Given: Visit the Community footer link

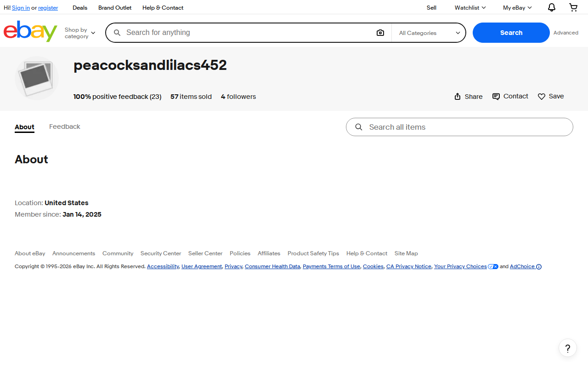Looking at the screenshot, I should (x=118, y=253).
